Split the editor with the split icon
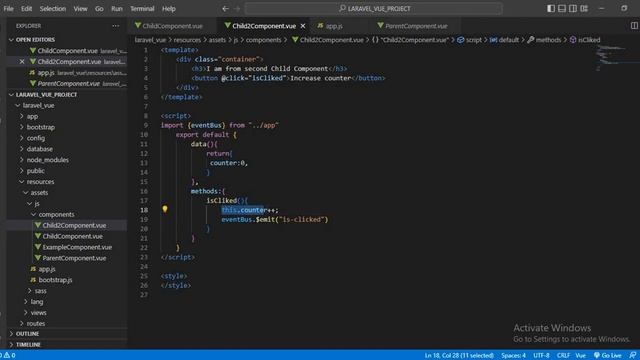 (634, 26)
